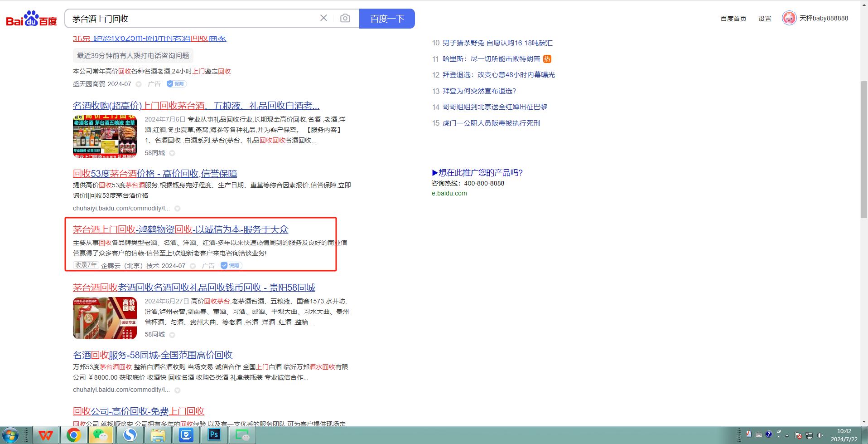
Task: Expand the language bar options arrow
Action: click(778, 435)
